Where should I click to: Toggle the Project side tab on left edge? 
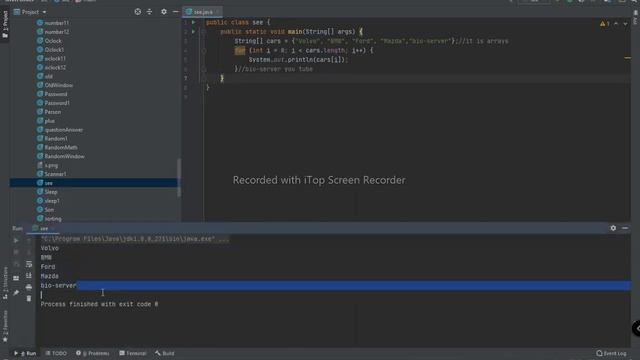click(5, 24)
